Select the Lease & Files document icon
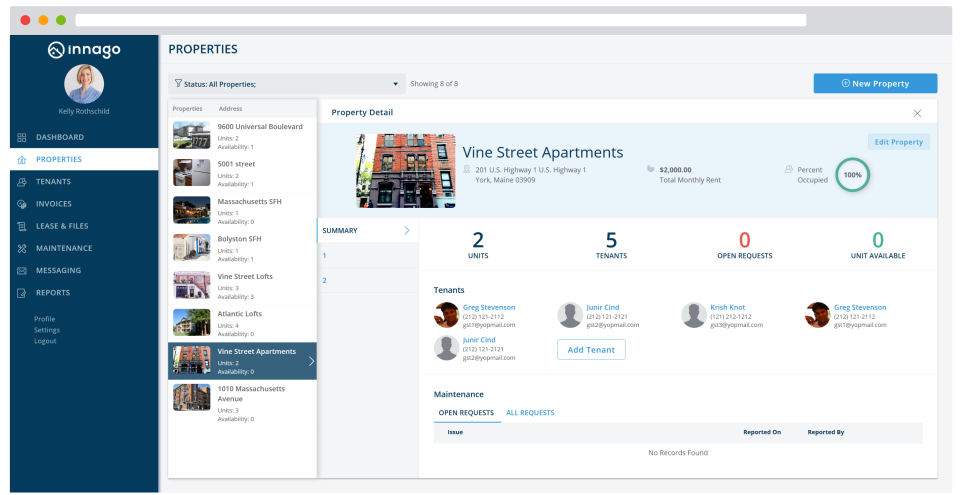The height and width of the screenshot is (495, 960). pos(21,226)
